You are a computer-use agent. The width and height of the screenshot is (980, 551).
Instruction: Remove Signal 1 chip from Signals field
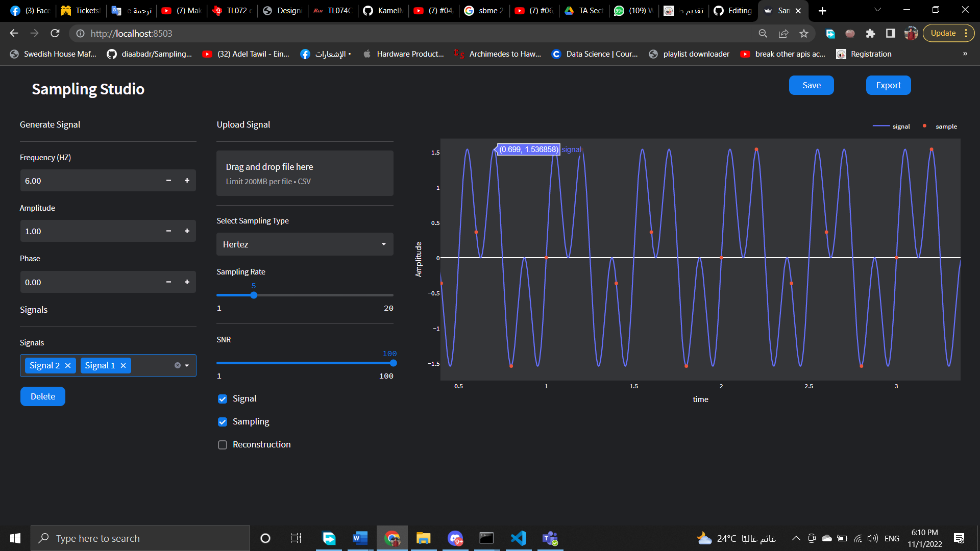[123, 365]
